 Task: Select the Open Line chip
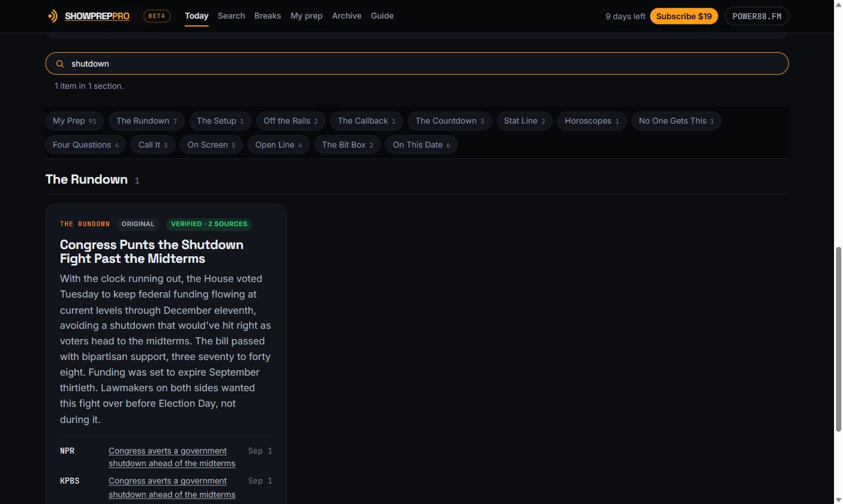(278, 145)
